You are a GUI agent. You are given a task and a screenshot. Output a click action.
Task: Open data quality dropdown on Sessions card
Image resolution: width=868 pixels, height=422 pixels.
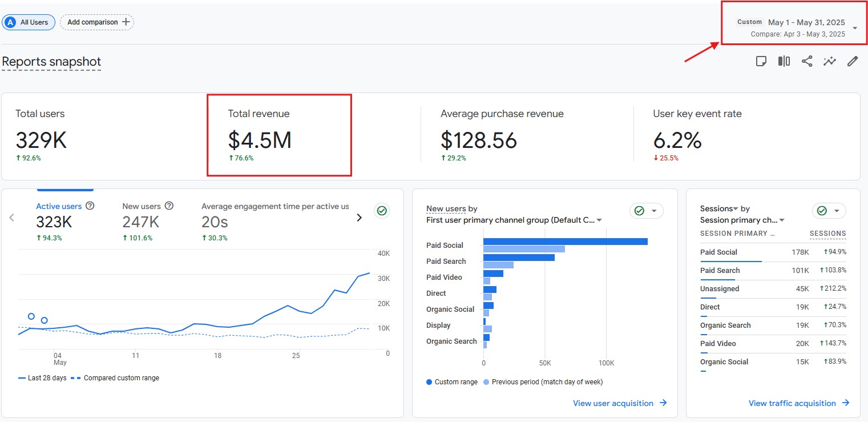(x=829, y=211)
